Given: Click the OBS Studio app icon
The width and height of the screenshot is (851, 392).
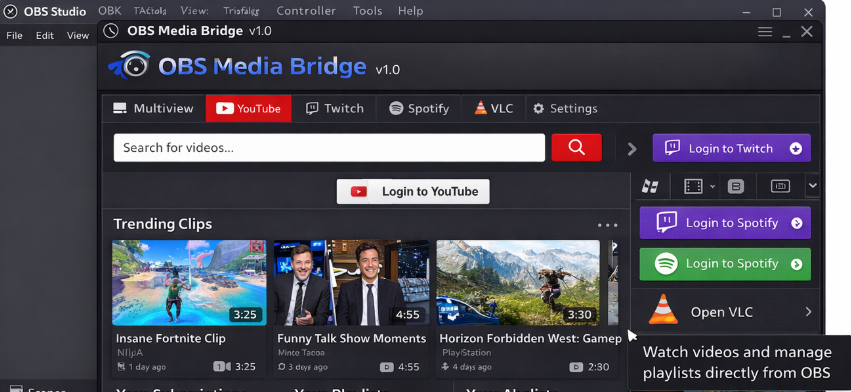Looking at the screenshot, I should pos(10,11).
